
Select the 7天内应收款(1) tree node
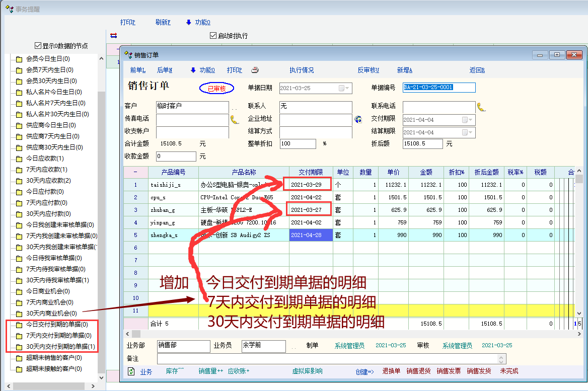(x=46, y=170)
